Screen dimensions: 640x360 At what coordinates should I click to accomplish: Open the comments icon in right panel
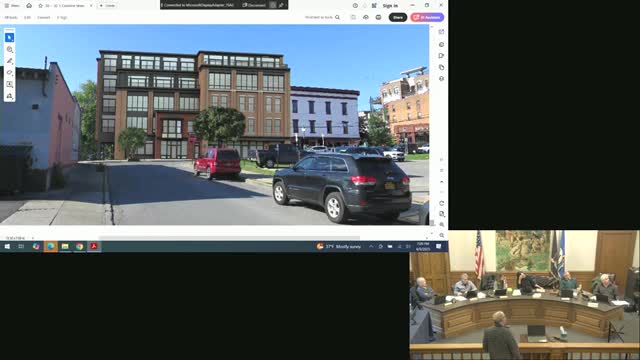click(441, 44)
